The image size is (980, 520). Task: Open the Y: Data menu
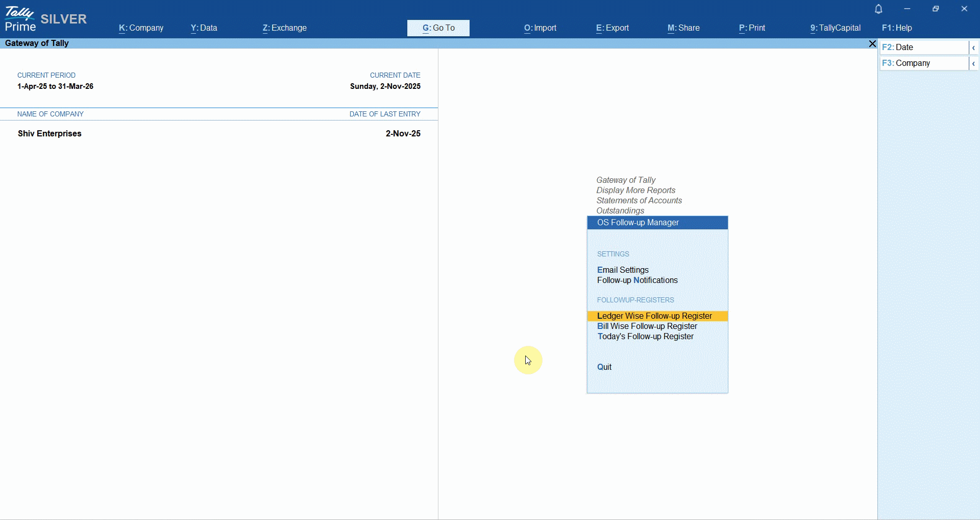point(204,28)
